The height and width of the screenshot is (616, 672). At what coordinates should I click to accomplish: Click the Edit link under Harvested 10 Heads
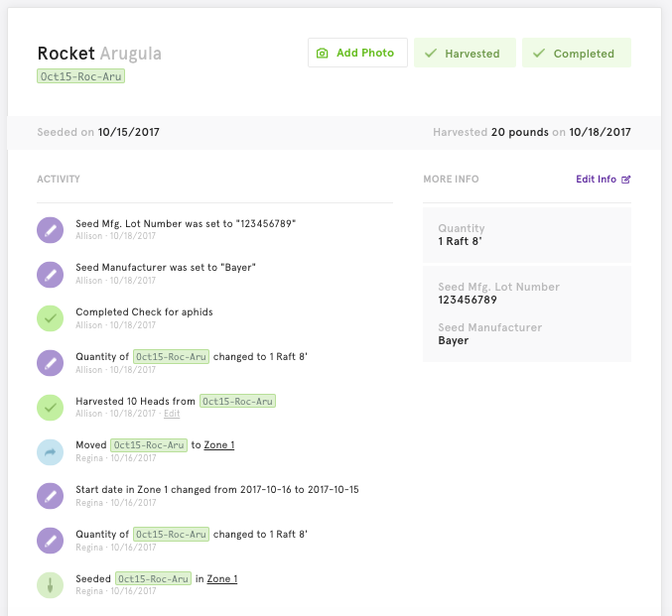tap(172, 414)
